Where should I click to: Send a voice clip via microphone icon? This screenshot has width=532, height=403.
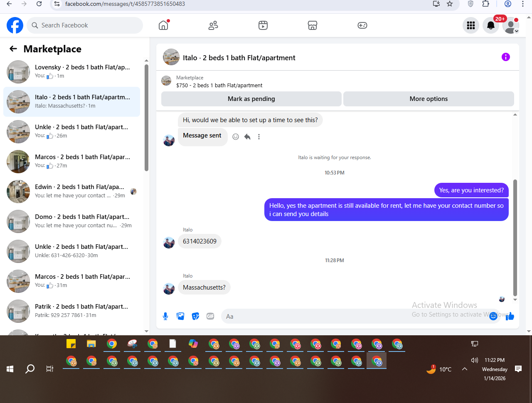165,316
